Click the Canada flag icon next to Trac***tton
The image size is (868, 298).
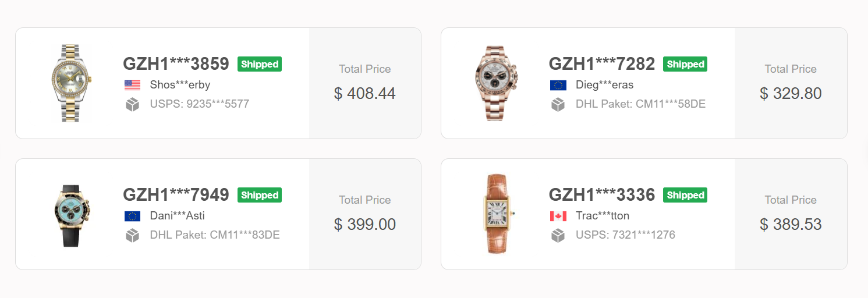[x=558, y=217]
